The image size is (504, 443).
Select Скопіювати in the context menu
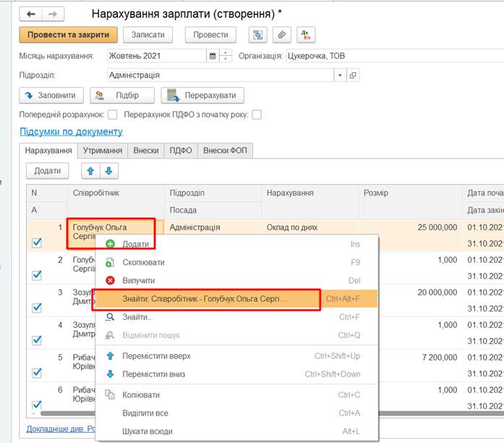[x=143, y=262]
